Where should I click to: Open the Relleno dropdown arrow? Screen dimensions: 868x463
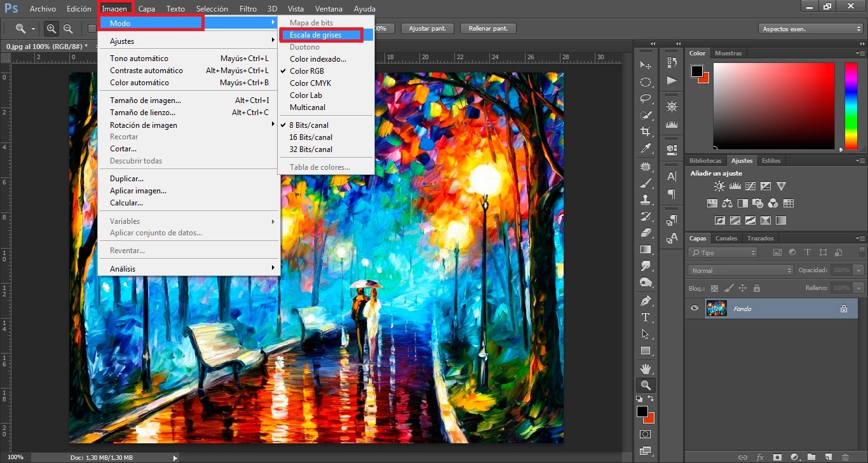(859, 288)
